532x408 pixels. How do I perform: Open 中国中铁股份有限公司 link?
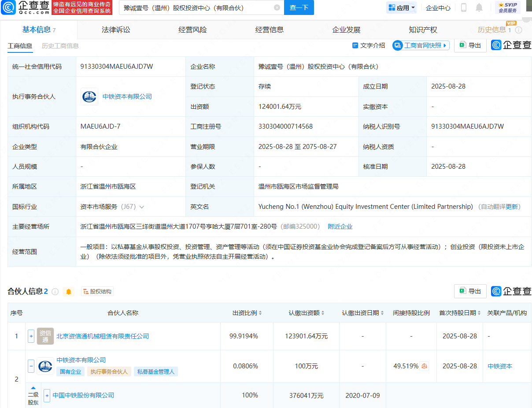click(83, 395)
